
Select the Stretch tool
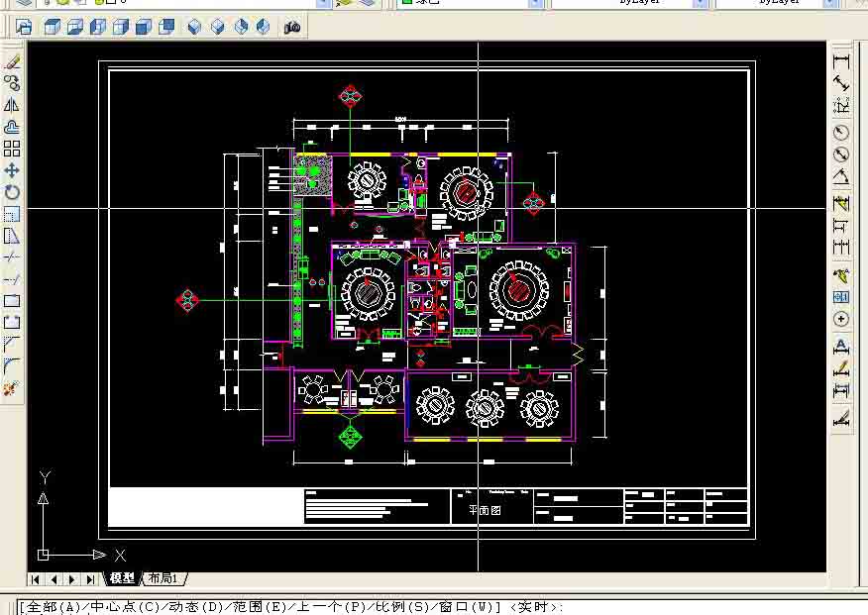[x=12, y=236]
